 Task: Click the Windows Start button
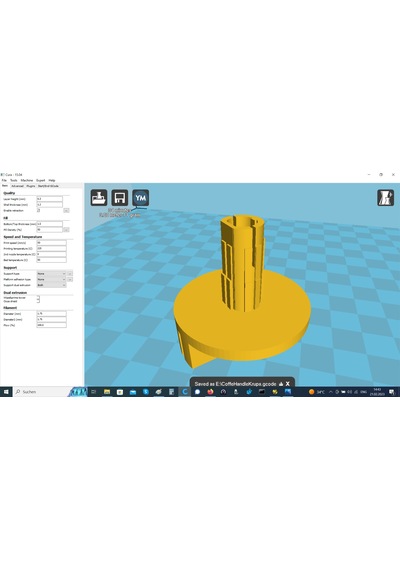tap(6, 392)
